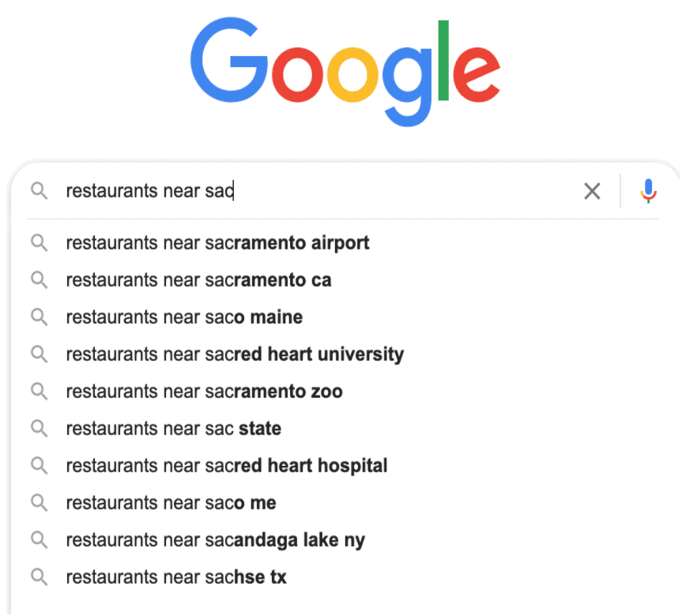Click magnifier icon beside sacandaga lake suggestion
Viewport: 697px width, 616px height.
[39, 539]
